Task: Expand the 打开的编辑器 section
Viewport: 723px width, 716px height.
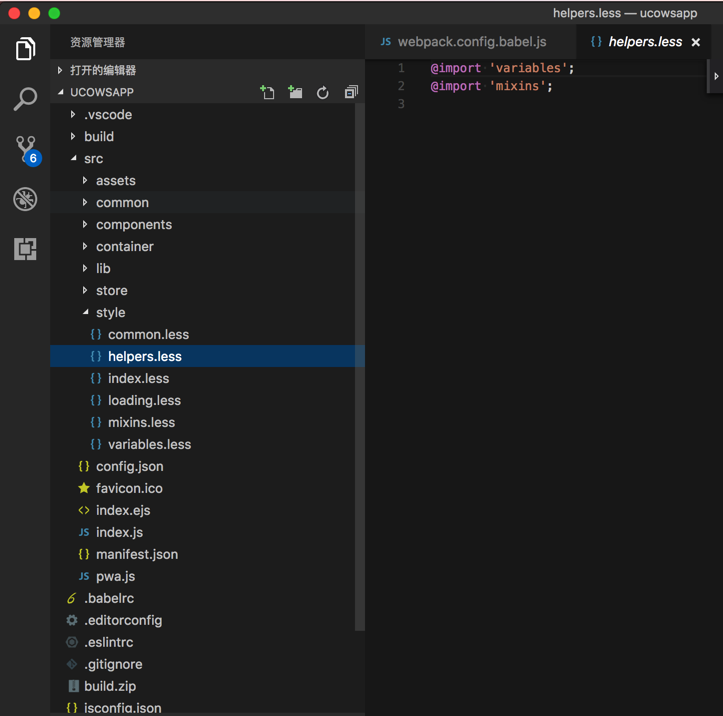Action: (103, 70)
